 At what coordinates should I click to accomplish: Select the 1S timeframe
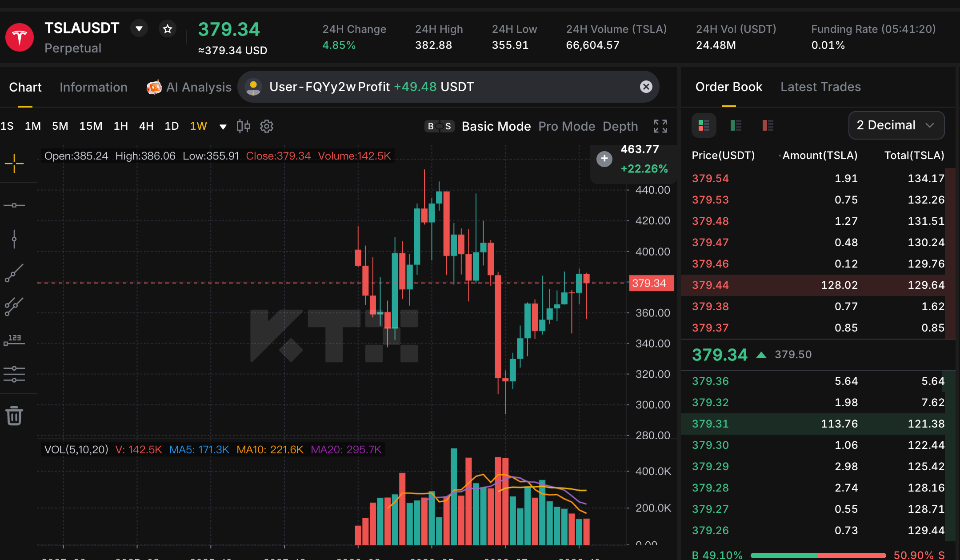click(x=7, y=126)
